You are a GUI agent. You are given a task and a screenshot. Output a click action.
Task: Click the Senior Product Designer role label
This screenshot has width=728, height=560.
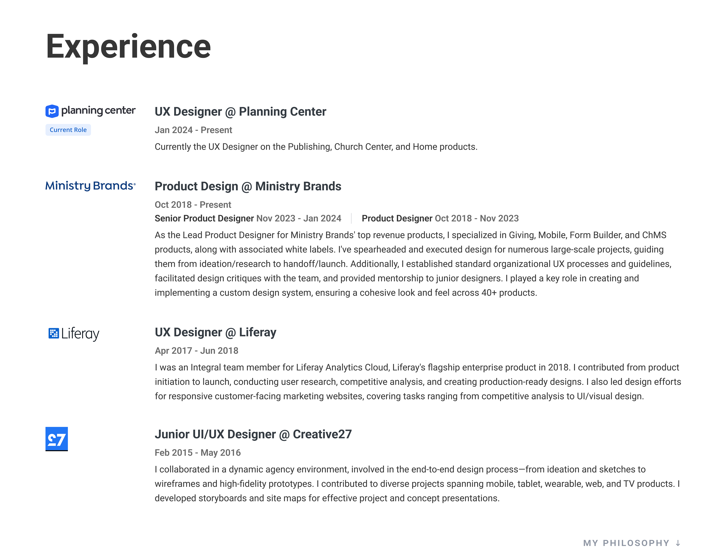[204, 218]
